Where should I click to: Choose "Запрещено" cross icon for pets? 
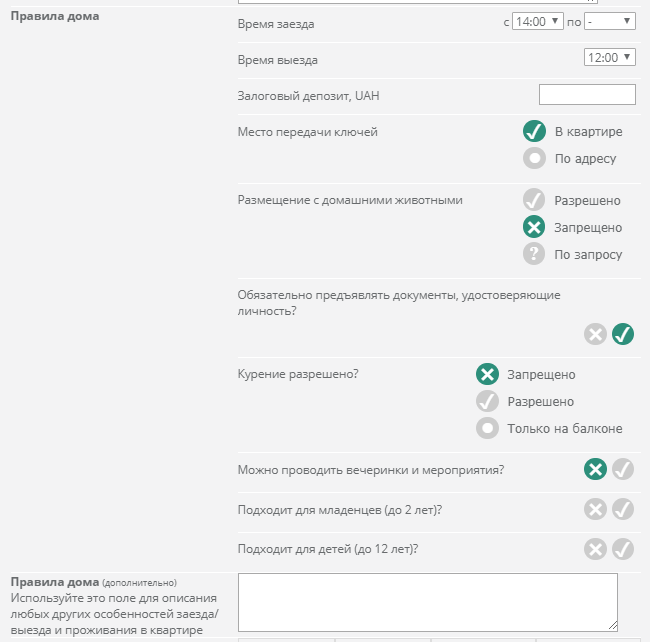pyautogui.click(x=534, y=227)
